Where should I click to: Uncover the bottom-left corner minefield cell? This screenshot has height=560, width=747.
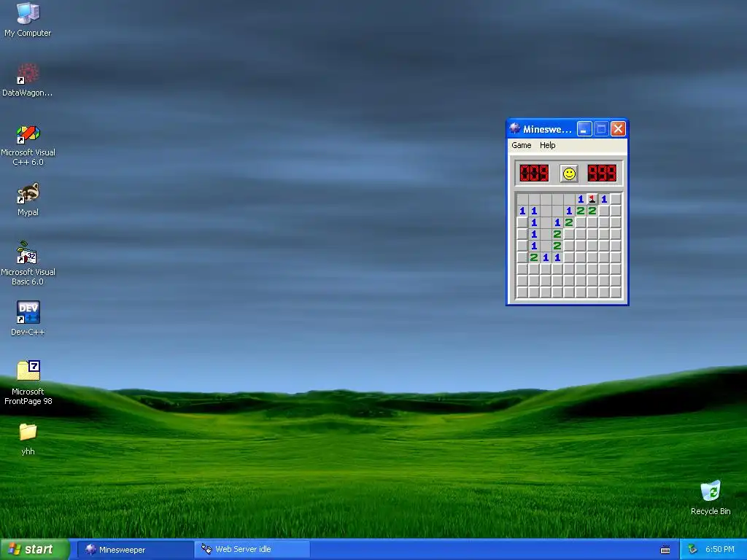coord(522,292)
